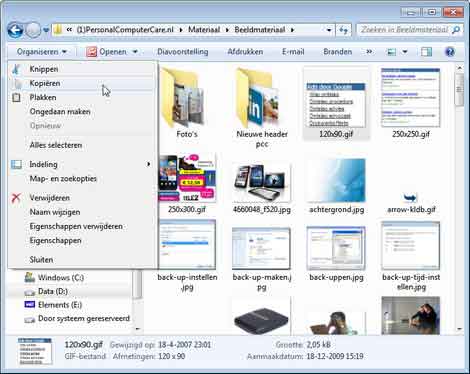Choose Naam wijzigen in the menu
The image size is (470, 374).
click(82, 212)
